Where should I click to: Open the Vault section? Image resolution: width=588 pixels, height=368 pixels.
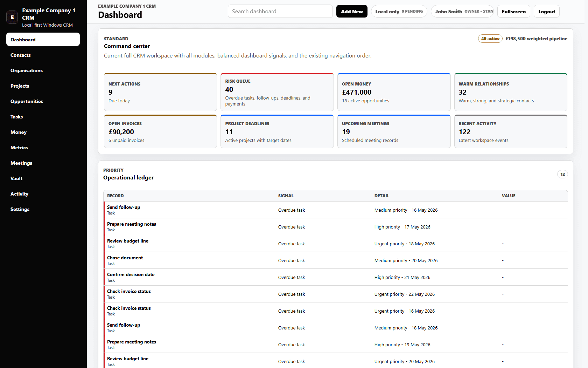coord(43,178)
